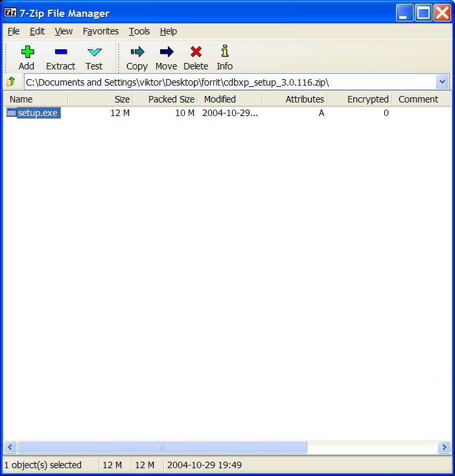455x476 pixels.
Task: Open the File menu
Action: (14, 31)
